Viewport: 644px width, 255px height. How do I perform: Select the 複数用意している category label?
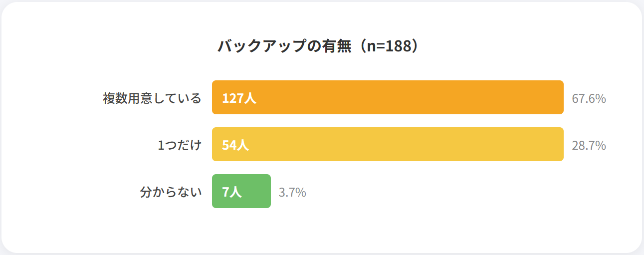tap(152, 98)
